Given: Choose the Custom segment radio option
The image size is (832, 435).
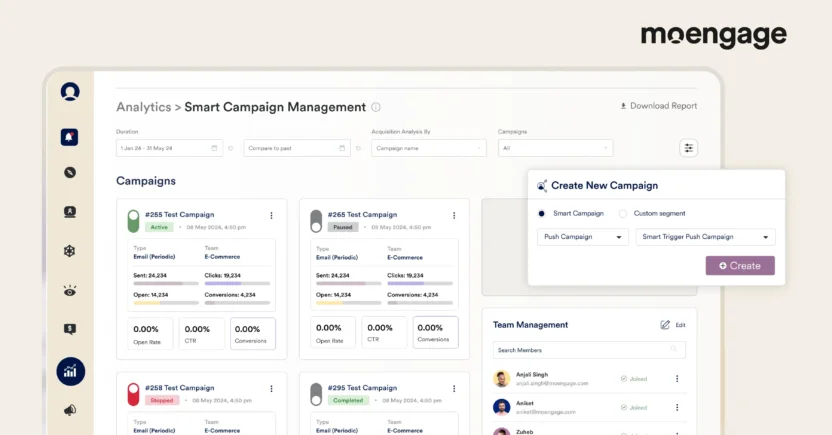Looking at the screenshot, I should tap(623, 213).
